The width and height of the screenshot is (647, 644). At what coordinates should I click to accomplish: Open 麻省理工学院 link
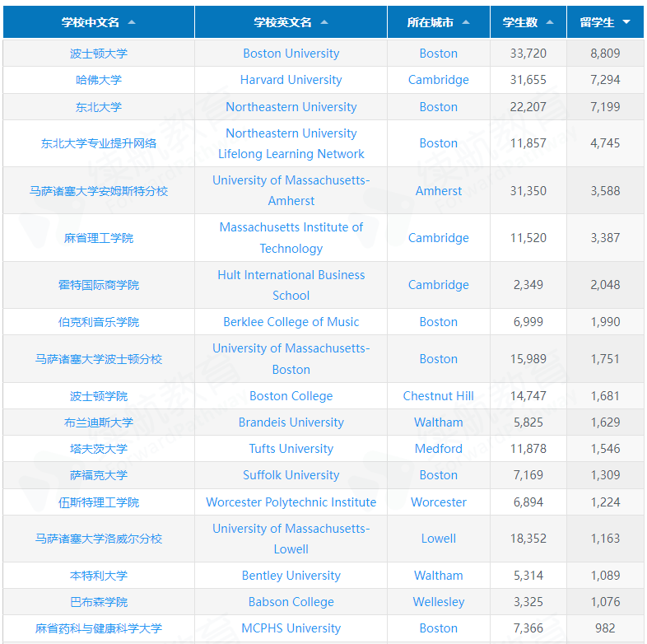pyautogui.click(x=99, y=238)
